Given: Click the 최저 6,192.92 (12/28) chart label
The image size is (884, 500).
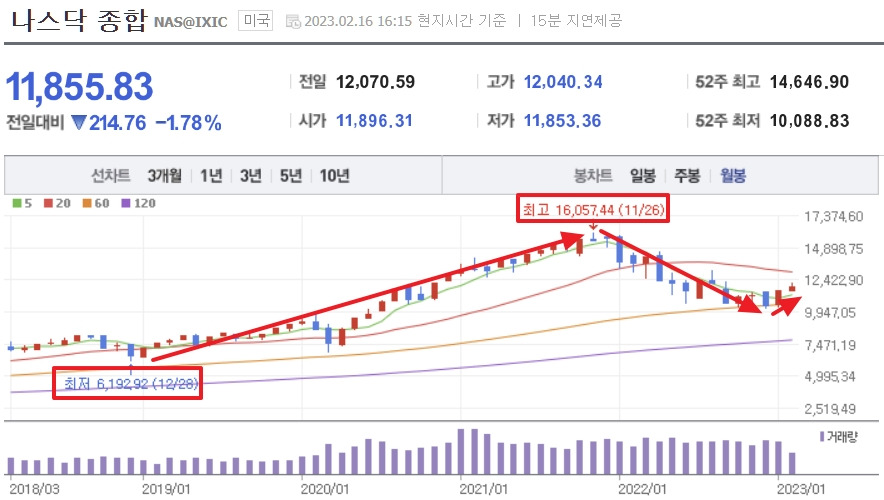Looking at the screenshot, I should [127, 383].
